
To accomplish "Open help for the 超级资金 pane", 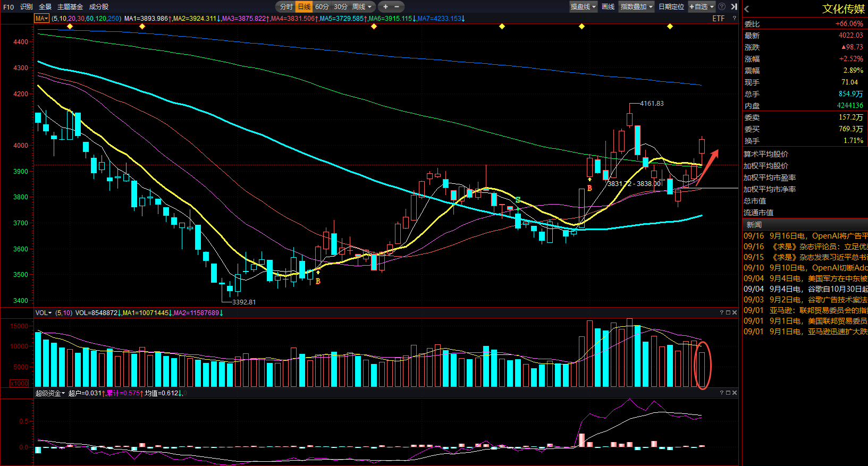I will (722, 393).
